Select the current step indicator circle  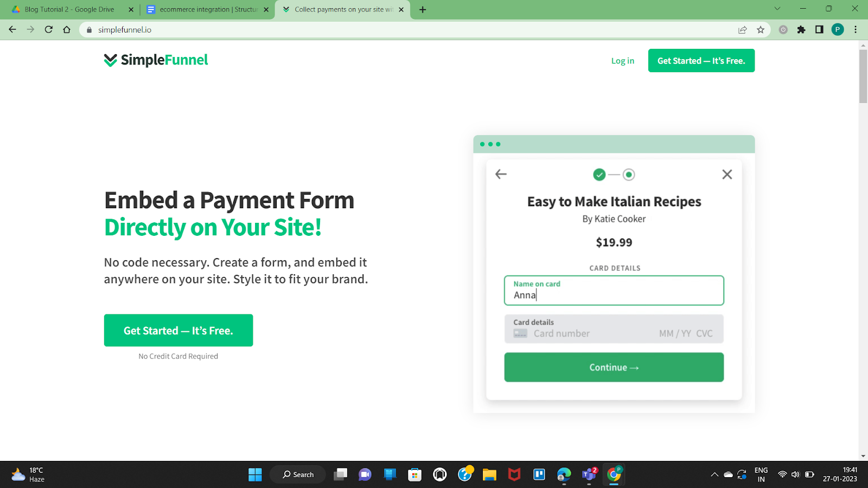click(x=629, y=175)
